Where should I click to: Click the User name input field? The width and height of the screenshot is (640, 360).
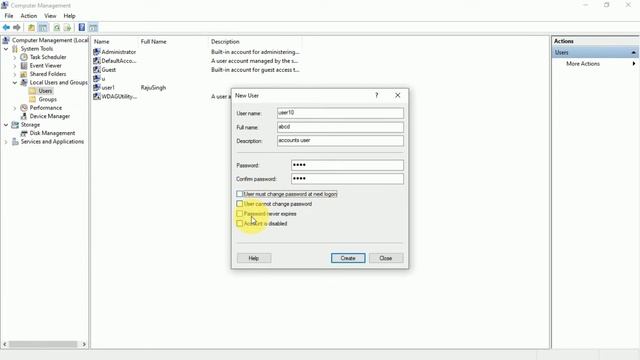click(340, 113)
